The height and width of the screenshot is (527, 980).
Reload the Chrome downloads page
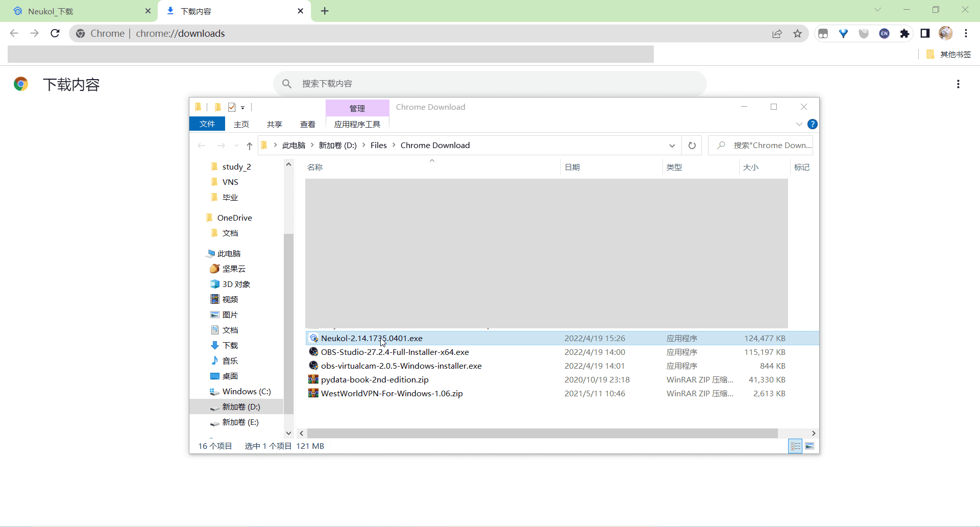[x=55, y=33]
